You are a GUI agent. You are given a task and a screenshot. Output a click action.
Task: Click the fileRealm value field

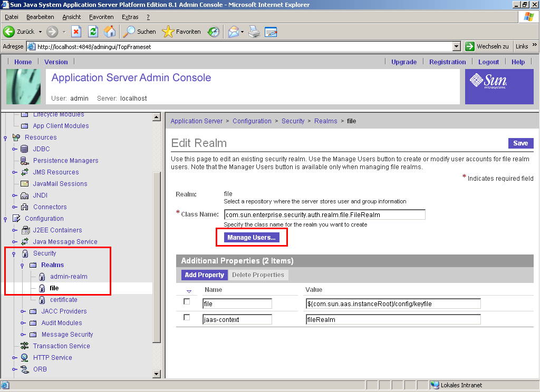pyautogui.click(x=393, y=320)
